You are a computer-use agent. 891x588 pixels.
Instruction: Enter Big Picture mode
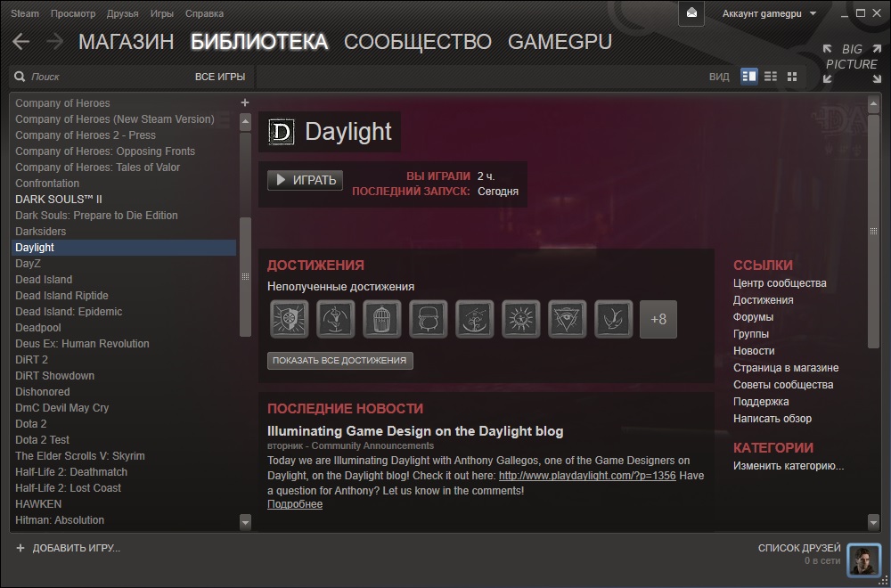pyautogui.click(x=851, y=63)
